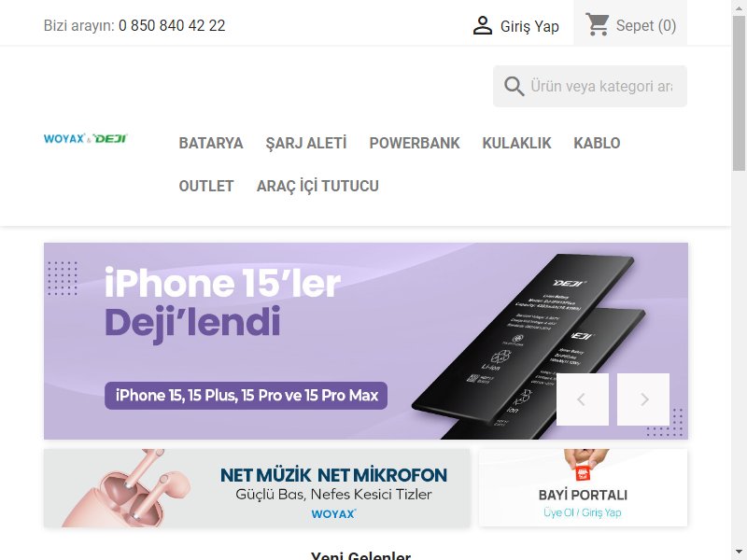The height and width of the screenshot is (560, 747).
Task: Click the Giriş Yap link
Action: [529, 26]
